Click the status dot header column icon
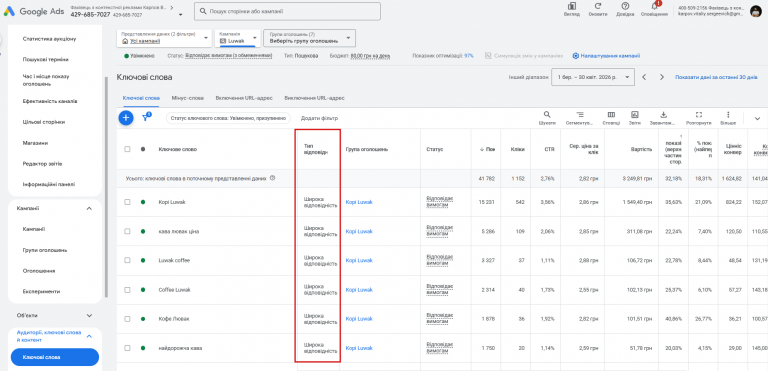This screenshot has height=371, width=768. [143, 149]
